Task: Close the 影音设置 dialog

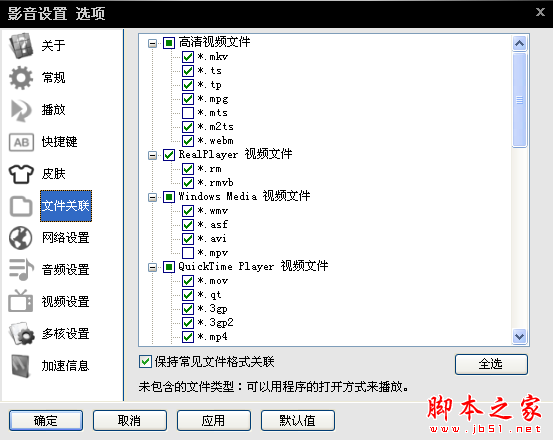Action: pyautogui.click(x=540, y=12)
